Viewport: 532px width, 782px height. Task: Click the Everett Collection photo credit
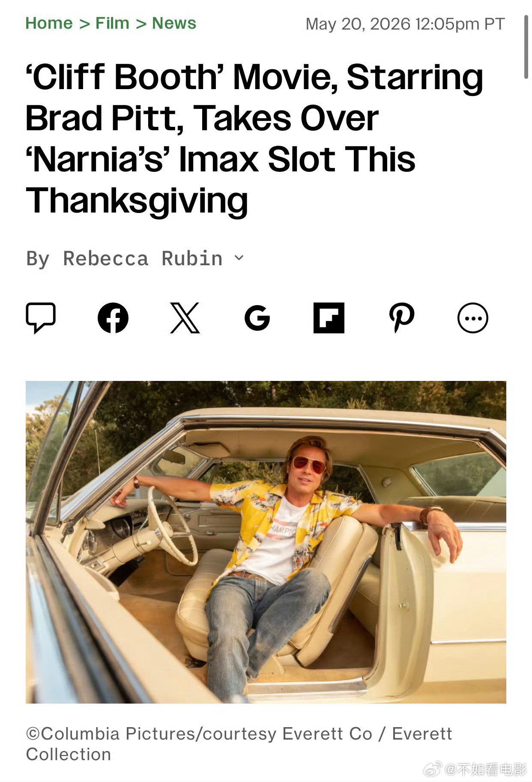tap(239, 744)
